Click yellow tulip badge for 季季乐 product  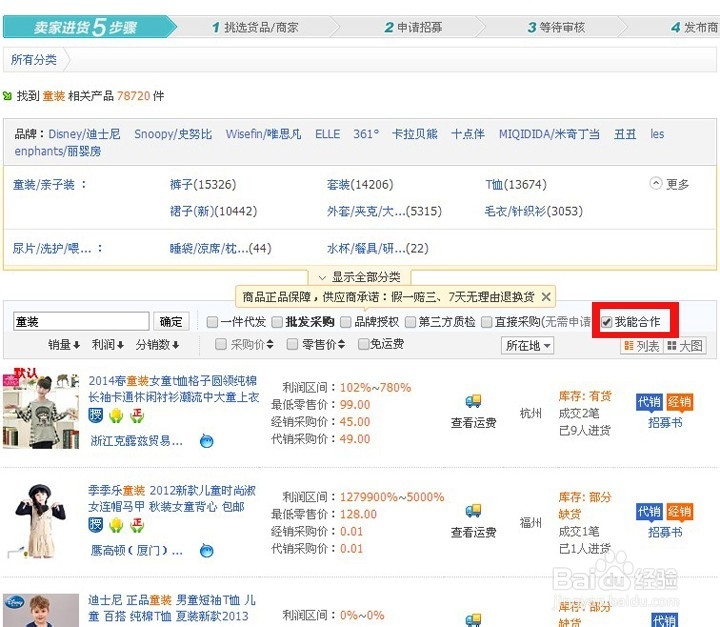point(117,525)
